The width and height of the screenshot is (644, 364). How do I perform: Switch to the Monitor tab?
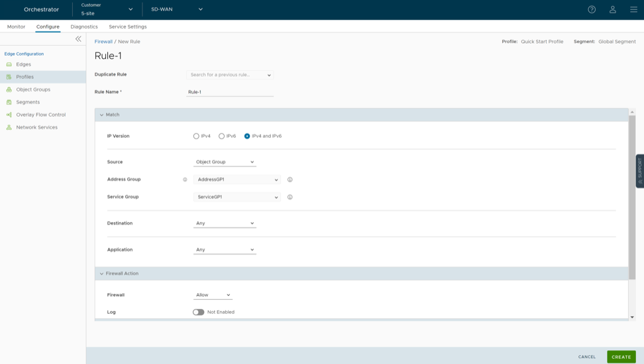click(16, 27)
